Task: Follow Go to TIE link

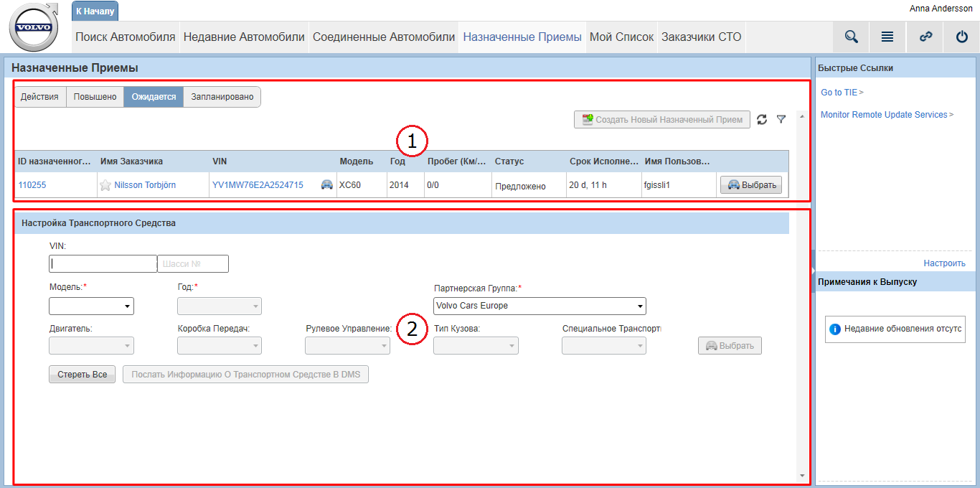Action: pos(839,93)
